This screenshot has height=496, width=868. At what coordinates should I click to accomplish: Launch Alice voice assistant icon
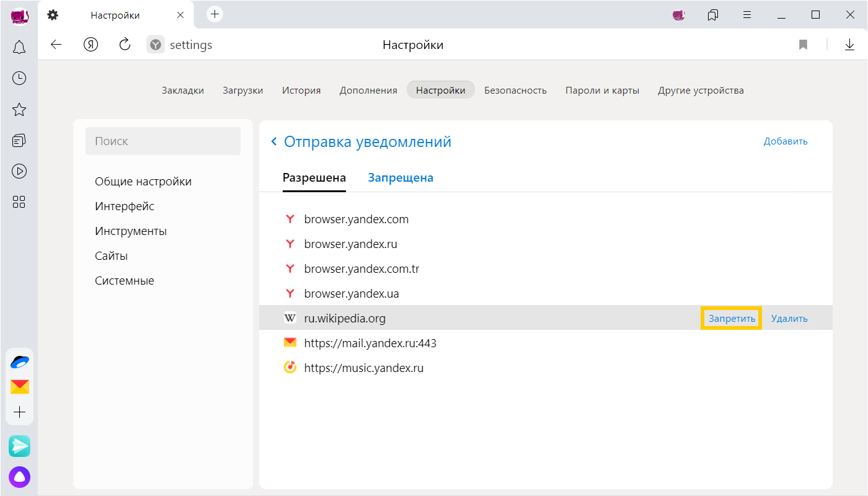coord(19,477)
